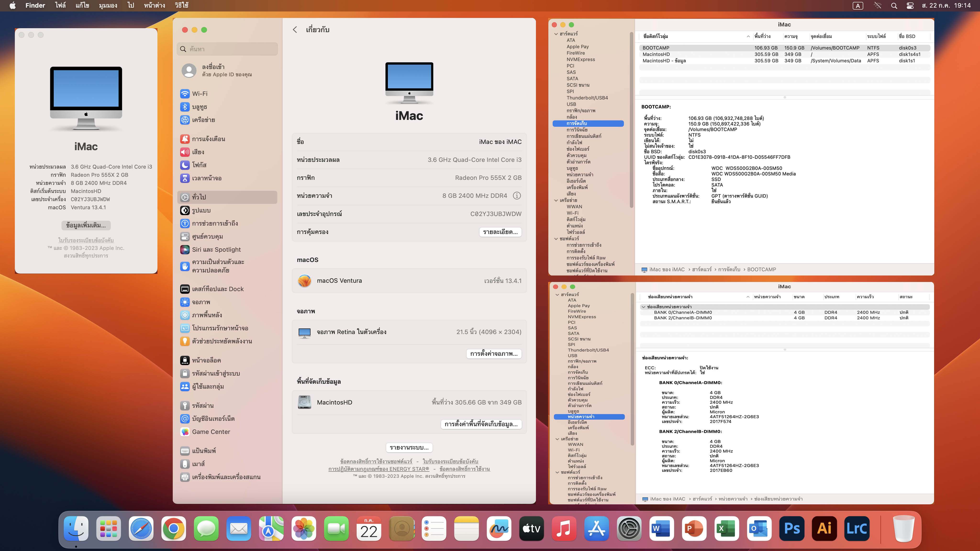Open the หน้าต่าง (Window) menu
Image resolution: width=980 pixels, height=551 pixels.
(154, 5)
